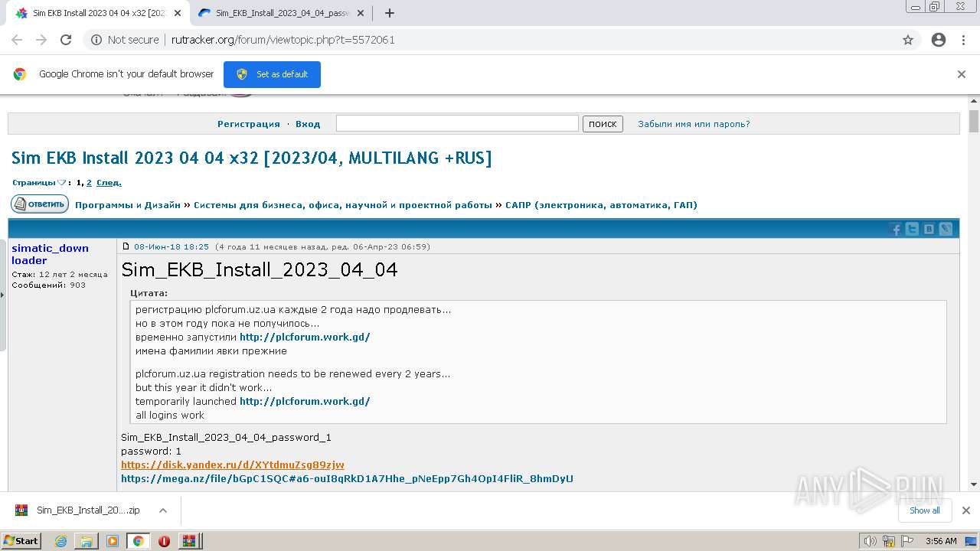Open the post permalink icon beside the date
Screen dimensions: 980x551
click(127, 247)
